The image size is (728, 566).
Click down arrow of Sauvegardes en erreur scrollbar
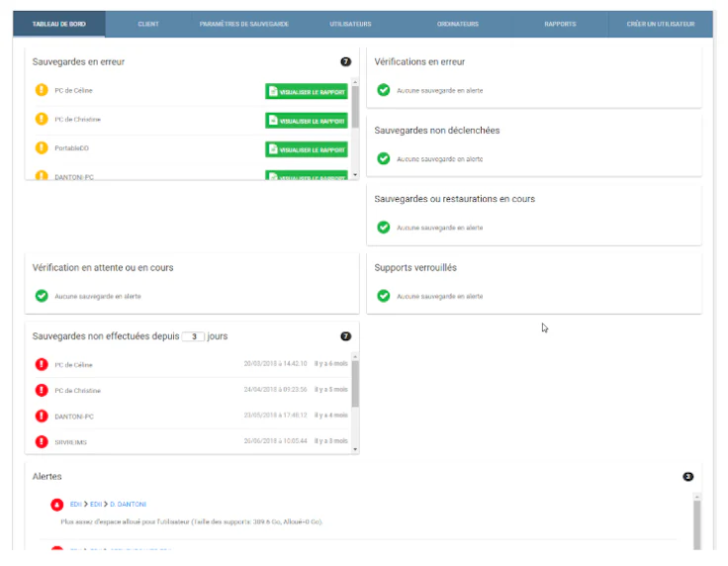tap(355, 175)
